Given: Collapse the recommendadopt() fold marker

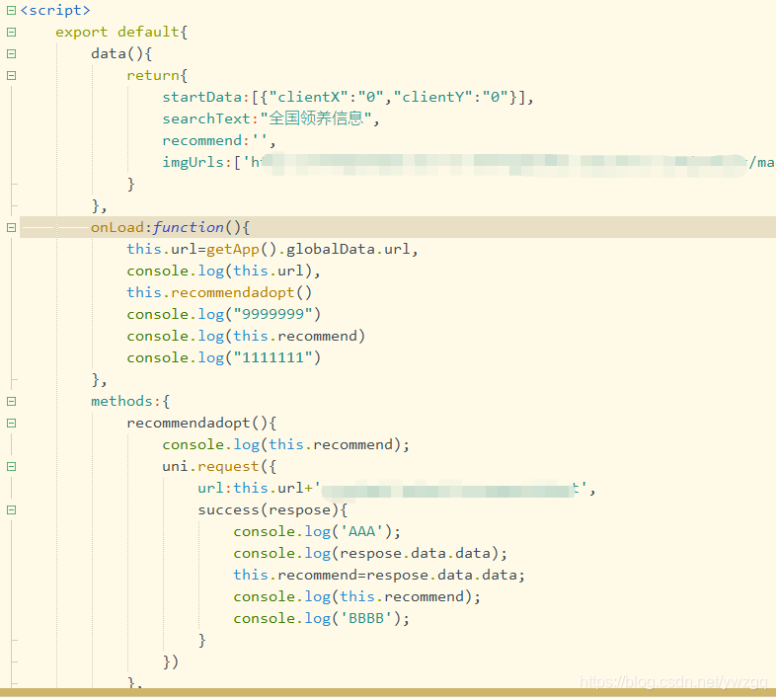Looking at the screenshot, I should click(12, 424).
